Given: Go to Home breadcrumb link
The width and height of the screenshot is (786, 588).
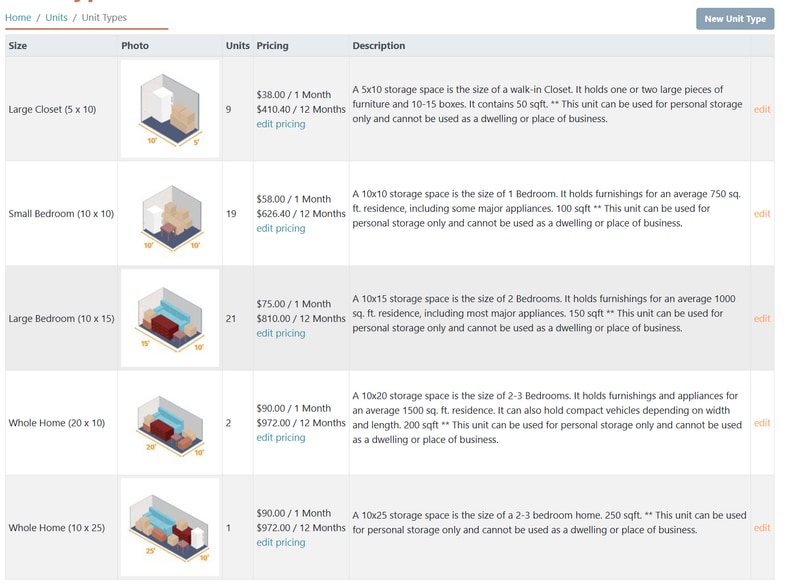Looking at the screenshot, I should pos(18,18).
